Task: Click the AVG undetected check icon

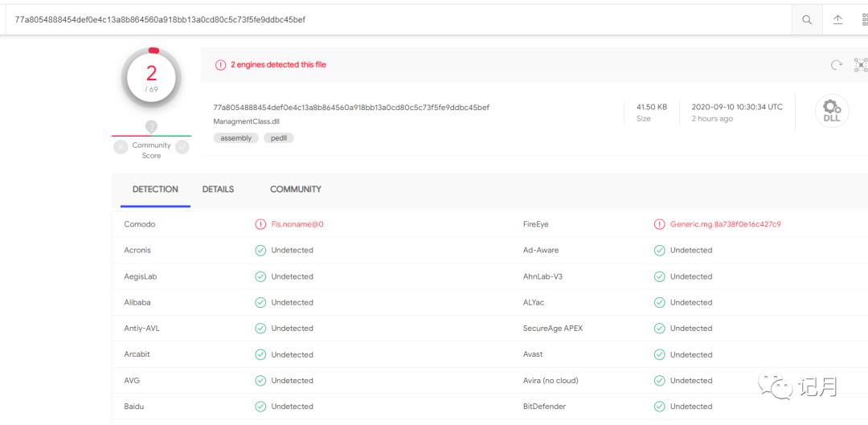Action: point(260,380)
